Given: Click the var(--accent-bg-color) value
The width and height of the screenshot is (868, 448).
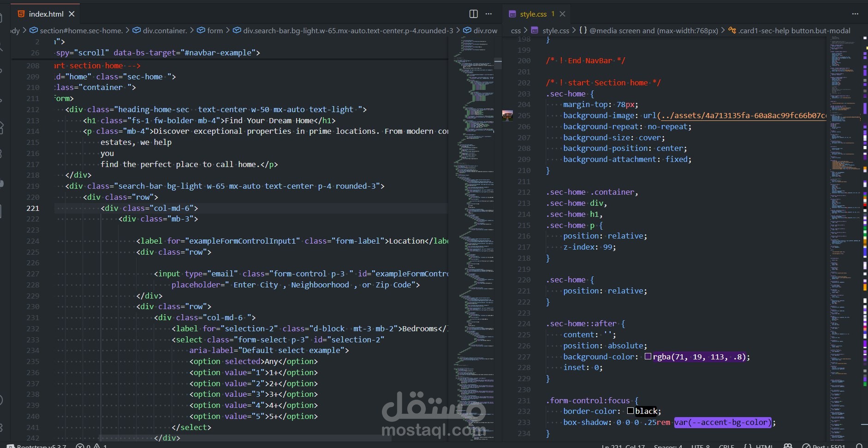Looking at the screenshot, I should point(723,422).
